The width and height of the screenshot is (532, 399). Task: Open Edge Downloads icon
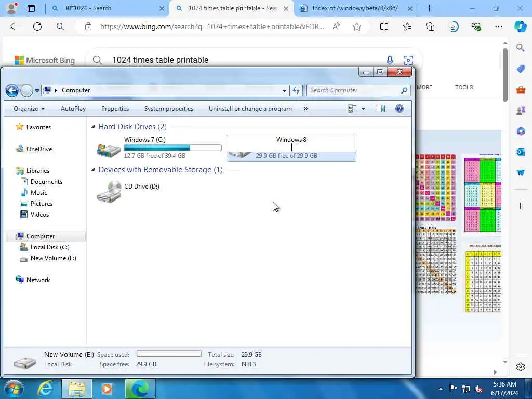pos(453,26)
